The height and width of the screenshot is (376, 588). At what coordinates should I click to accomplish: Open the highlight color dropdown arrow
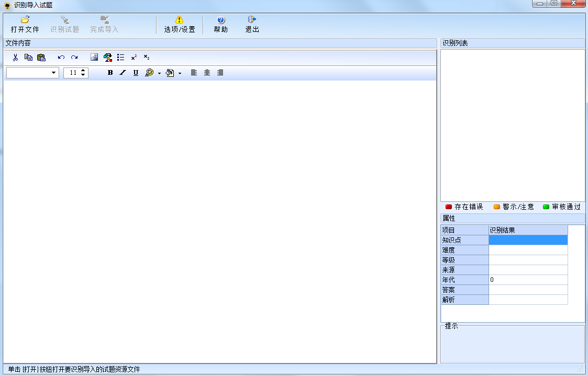click(x=180, y=73)
